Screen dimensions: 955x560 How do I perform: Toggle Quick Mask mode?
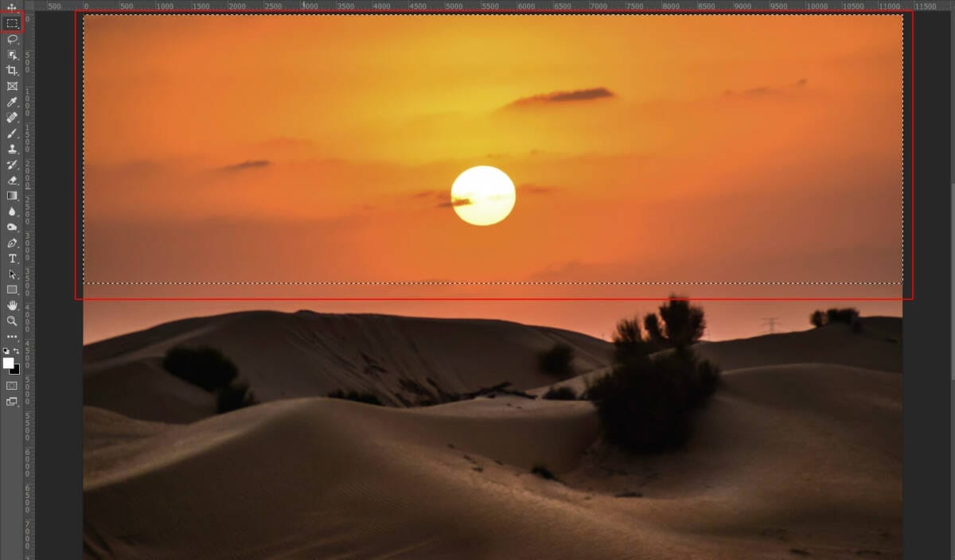[x=12, y=386]
